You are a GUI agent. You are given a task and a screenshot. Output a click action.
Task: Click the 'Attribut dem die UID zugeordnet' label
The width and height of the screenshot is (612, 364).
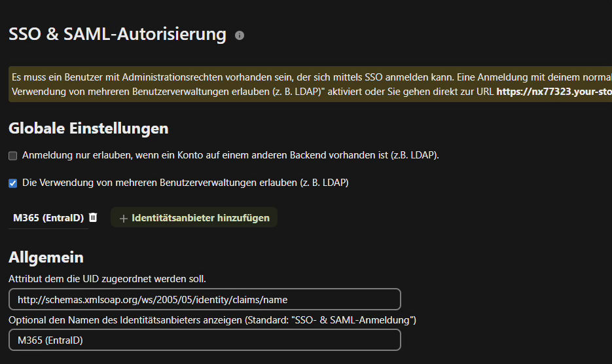point(107,279)
